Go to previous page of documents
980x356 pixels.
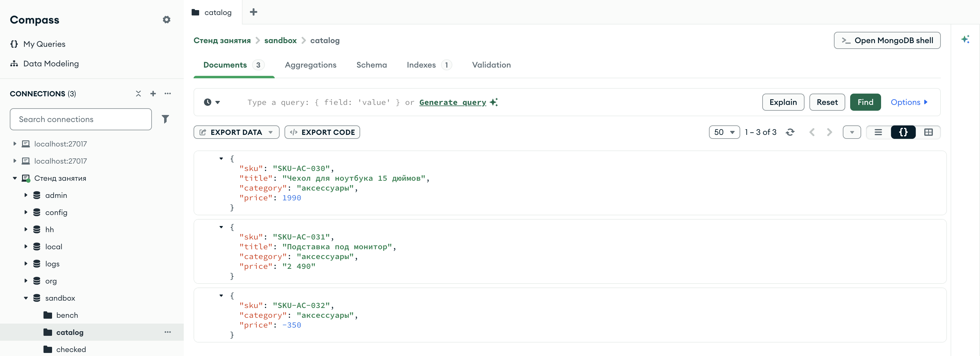click(x=812, y=132)
